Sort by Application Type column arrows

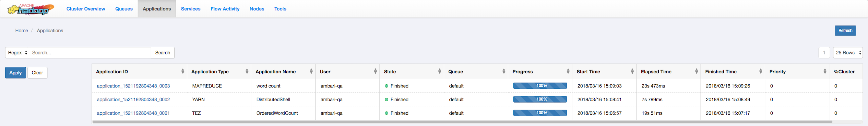coord(247,72)
